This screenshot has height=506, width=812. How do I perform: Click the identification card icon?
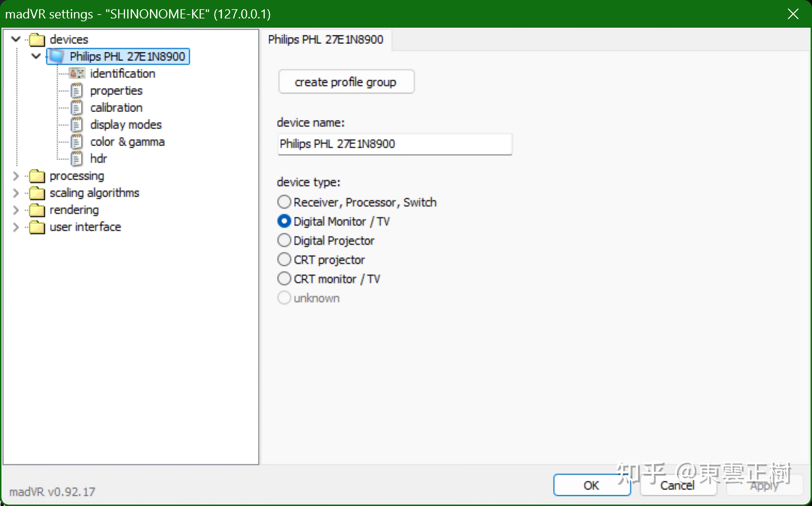(77, 73)
